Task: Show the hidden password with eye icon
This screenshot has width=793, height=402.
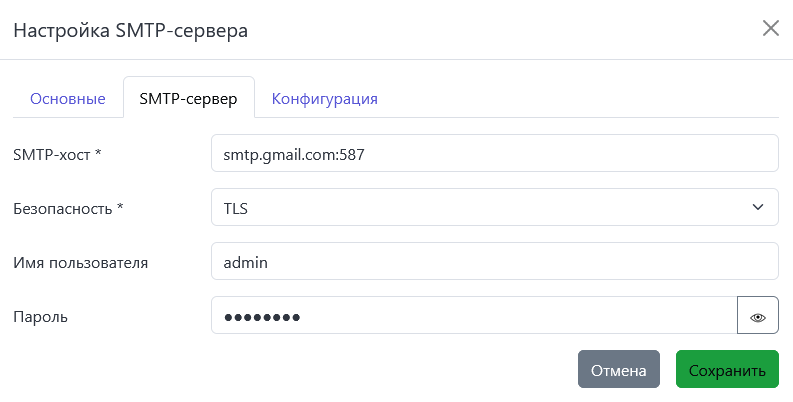Action: tap(758, 317)
